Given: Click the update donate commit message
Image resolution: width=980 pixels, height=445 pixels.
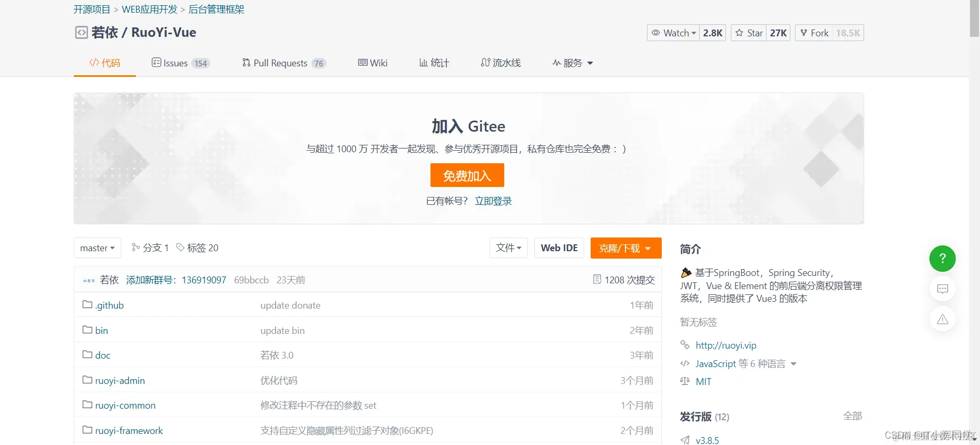Looking at the screenshot, I should tap(290, 305).
